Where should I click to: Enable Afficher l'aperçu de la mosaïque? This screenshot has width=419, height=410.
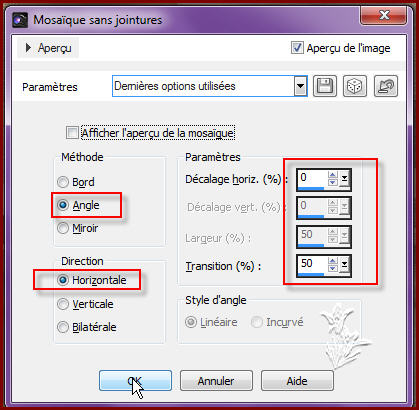click(x=72, y=133)
